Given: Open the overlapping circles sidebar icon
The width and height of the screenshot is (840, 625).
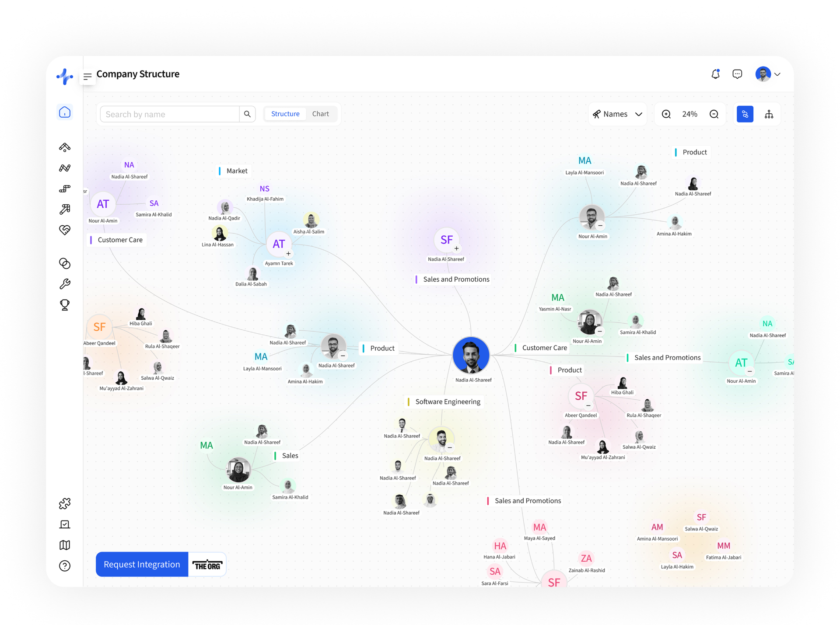Looking at the screenshot, I should [65, 263].
